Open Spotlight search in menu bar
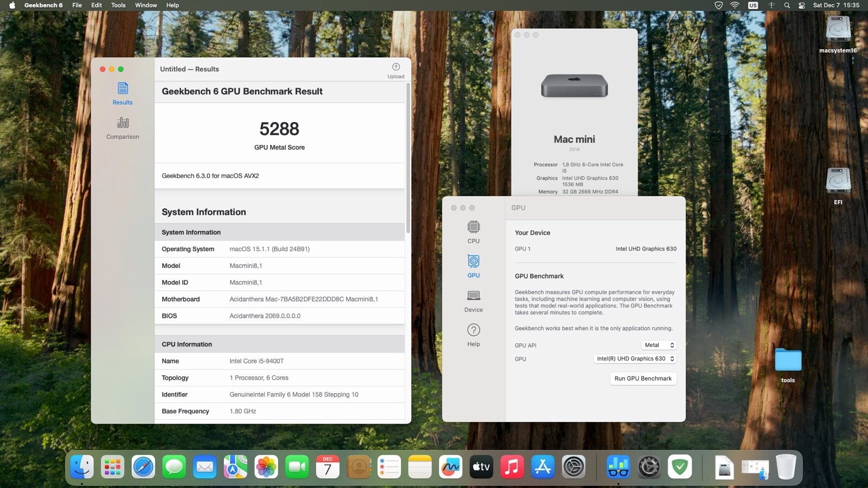The image size is (868, 488). (x=787, y=5)
